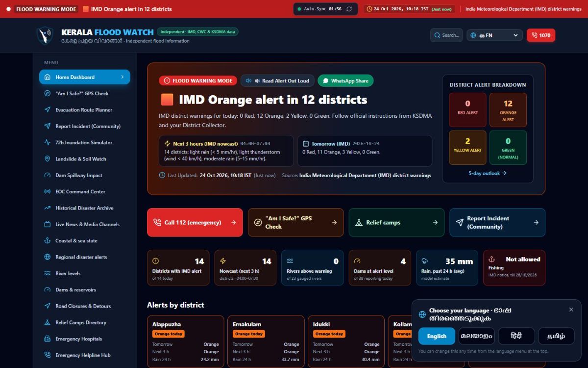Click the River levels waves icon

48,273
